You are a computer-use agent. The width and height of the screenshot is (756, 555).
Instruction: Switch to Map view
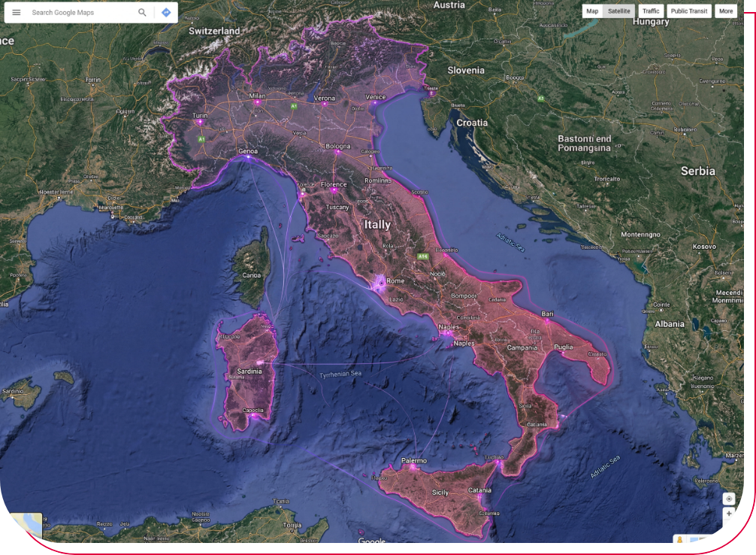pos(592,11)
